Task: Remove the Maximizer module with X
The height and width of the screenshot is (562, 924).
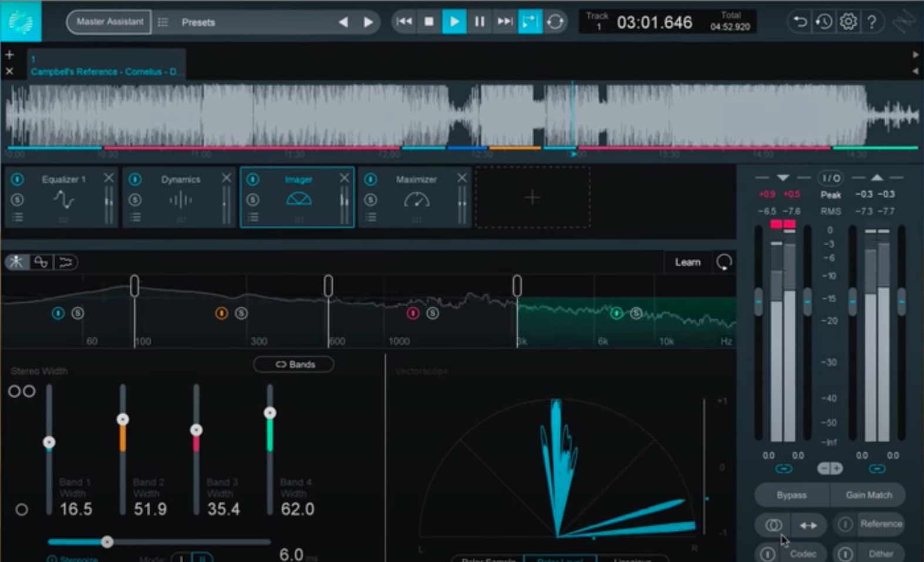Action: (462, 178)
